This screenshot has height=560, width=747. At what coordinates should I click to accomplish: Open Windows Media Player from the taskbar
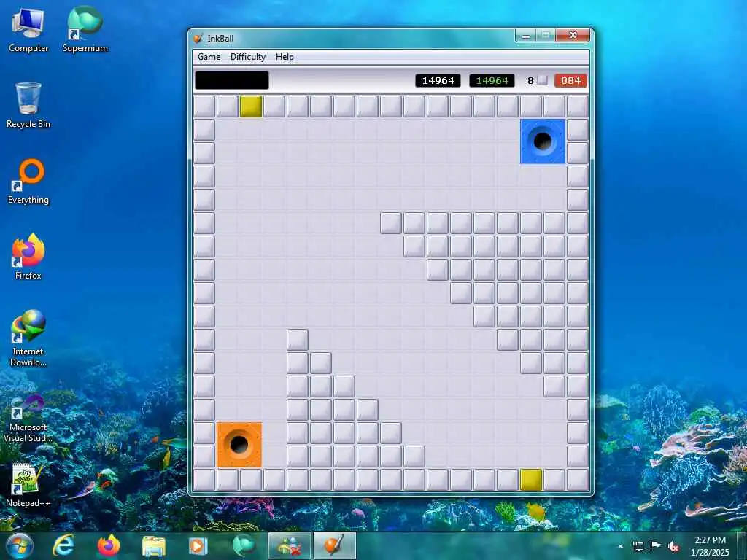[198, 545]
